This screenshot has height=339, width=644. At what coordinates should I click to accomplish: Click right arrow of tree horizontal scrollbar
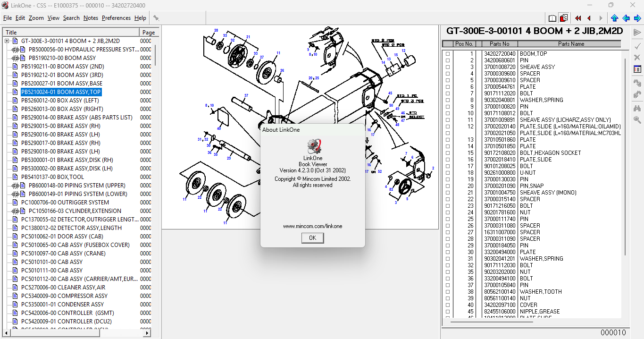148,333
